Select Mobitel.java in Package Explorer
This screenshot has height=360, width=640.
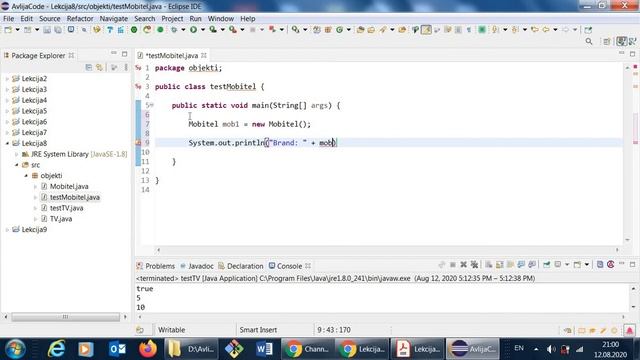(x=69, y=187)
